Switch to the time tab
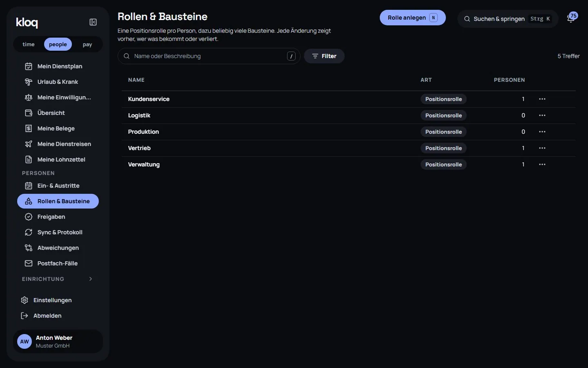Viewport: 588px width, 368px height. click(29, 44)
